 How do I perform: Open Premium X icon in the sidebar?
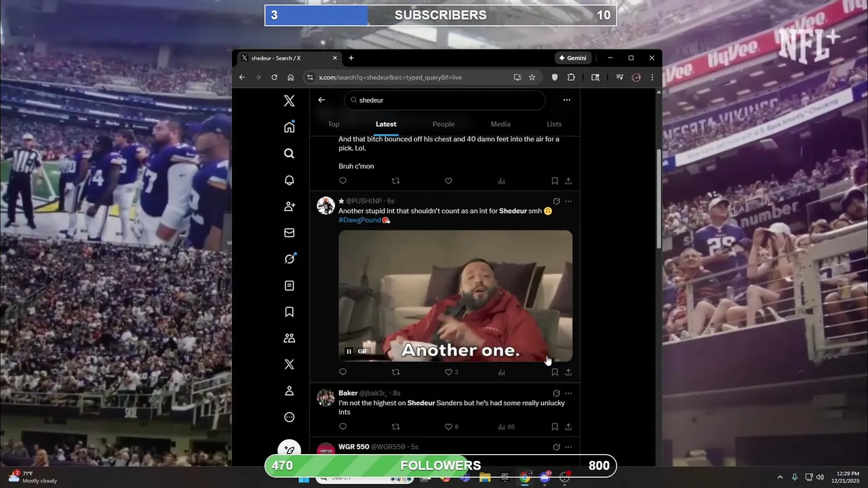[289, 365]
